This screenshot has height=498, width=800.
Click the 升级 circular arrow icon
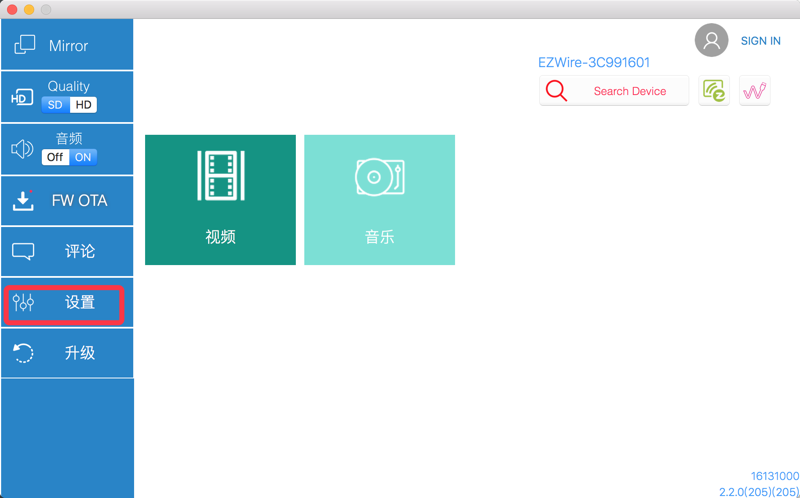[23, 353]
